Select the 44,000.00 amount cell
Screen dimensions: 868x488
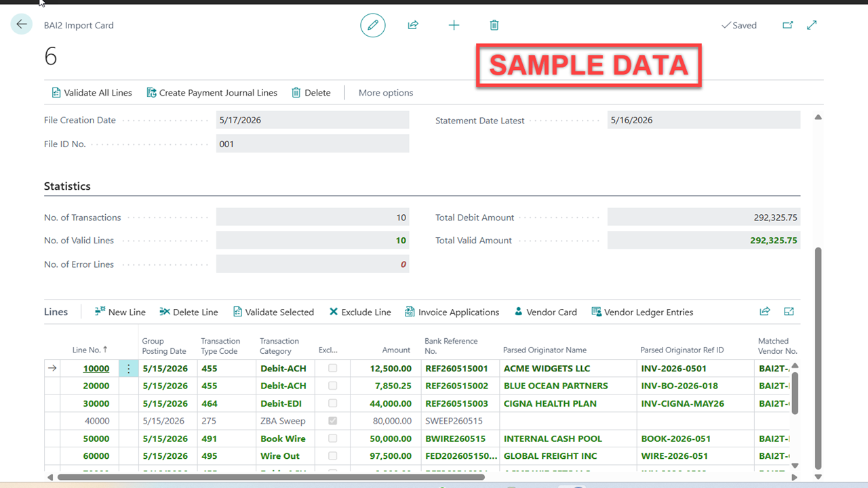pyautogui.click(x=384, y=403)
